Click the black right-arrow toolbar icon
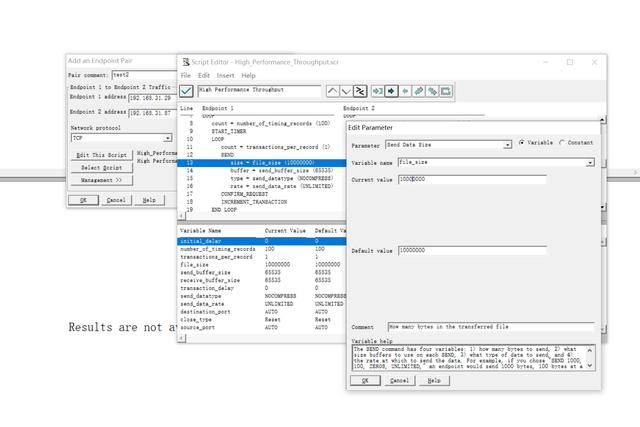 pos(391,91)
